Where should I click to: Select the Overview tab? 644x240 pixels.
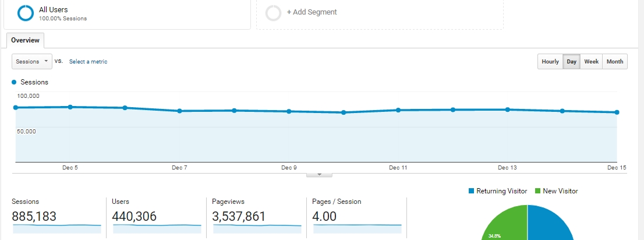tap(26, 40)
